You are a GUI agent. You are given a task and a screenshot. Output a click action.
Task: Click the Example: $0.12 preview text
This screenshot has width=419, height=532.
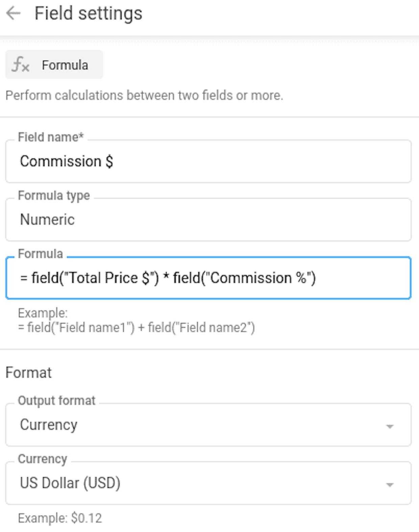coord(60,518)
